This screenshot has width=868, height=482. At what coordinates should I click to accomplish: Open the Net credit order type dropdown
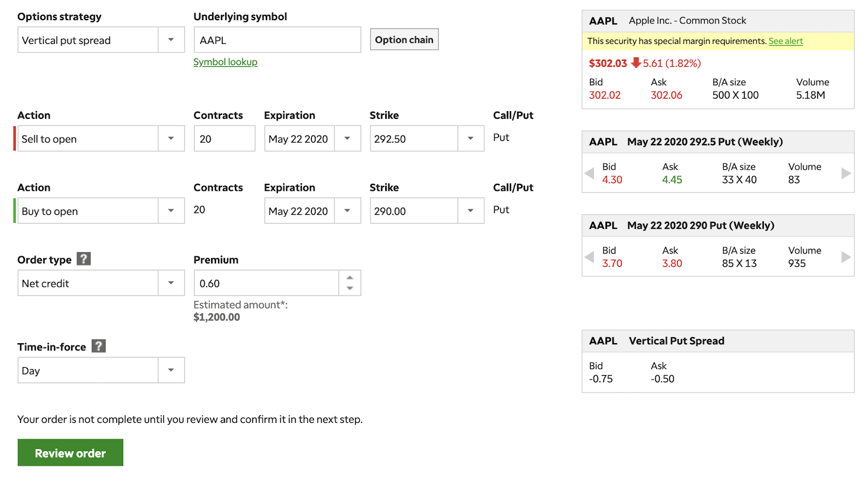click(x=171, y=283)
